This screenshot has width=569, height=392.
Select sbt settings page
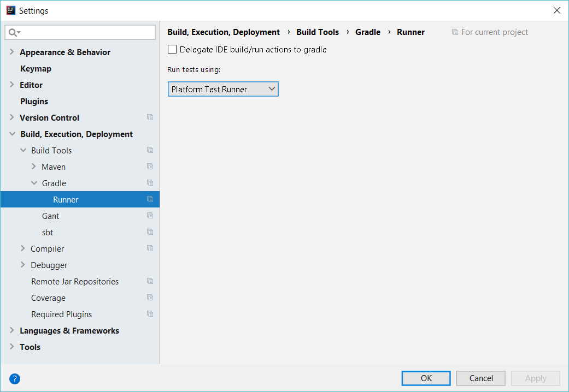(48, 232)
